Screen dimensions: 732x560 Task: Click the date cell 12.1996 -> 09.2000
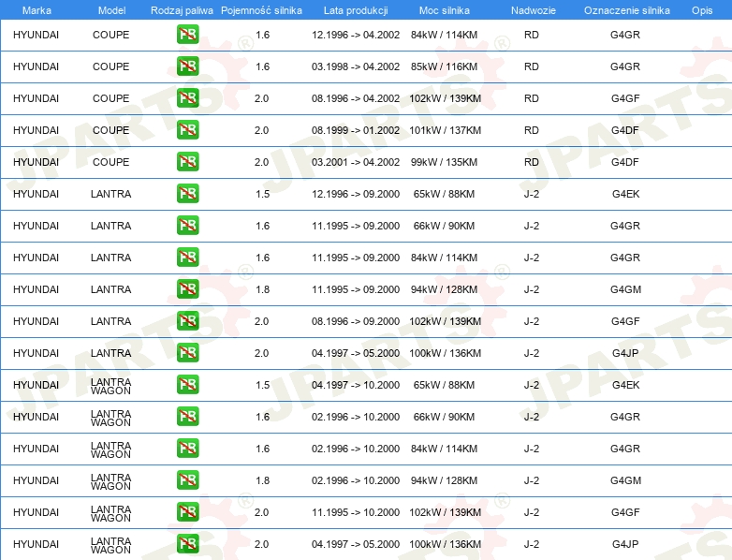pos(356,194)
